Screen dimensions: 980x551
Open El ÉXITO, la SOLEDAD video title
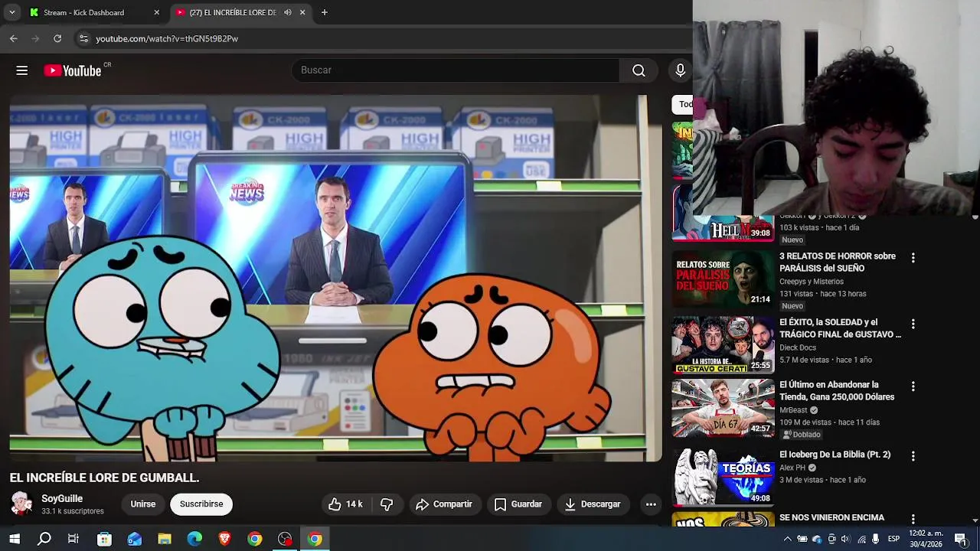840,328
